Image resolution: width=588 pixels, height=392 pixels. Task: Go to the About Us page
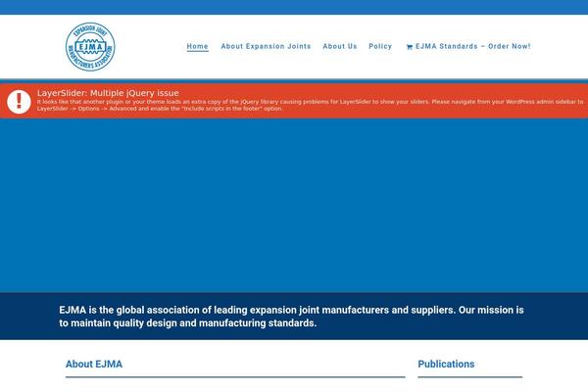pos(340,46)
